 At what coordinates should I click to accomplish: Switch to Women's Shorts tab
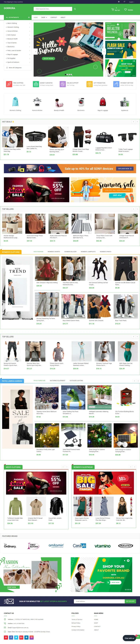(54, 252)
